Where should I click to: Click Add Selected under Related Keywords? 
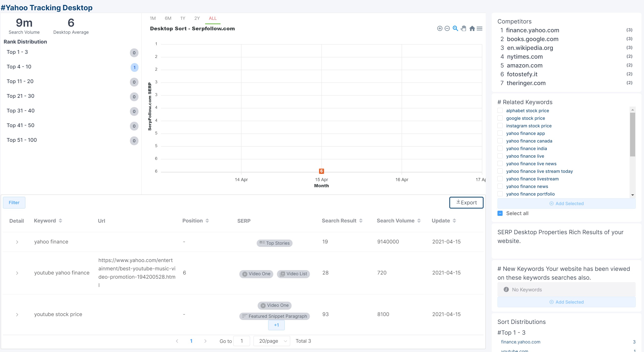tap(567, 204)
